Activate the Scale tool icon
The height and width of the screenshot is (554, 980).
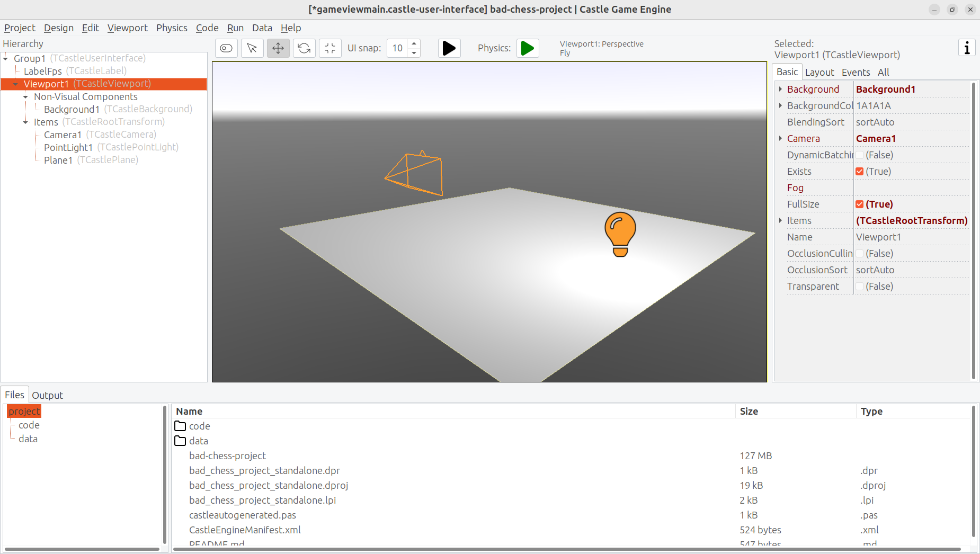[x=330, y=48]
